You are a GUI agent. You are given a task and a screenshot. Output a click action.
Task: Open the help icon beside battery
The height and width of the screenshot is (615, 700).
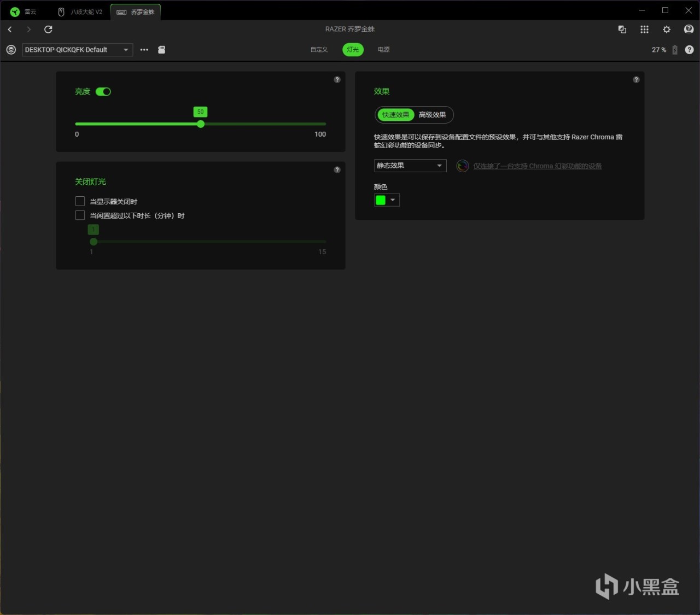point(689,50)
